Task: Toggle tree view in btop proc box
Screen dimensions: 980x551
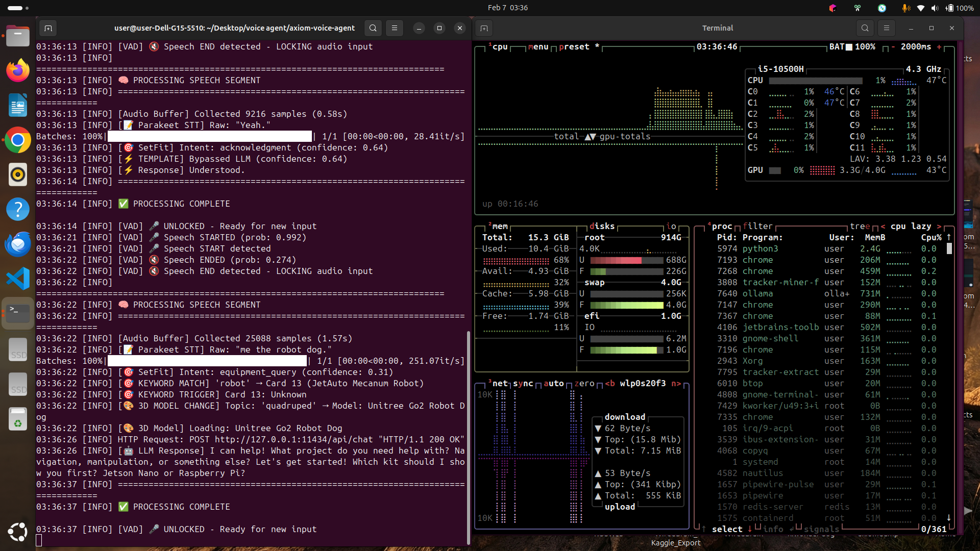Action: [860, 226]
